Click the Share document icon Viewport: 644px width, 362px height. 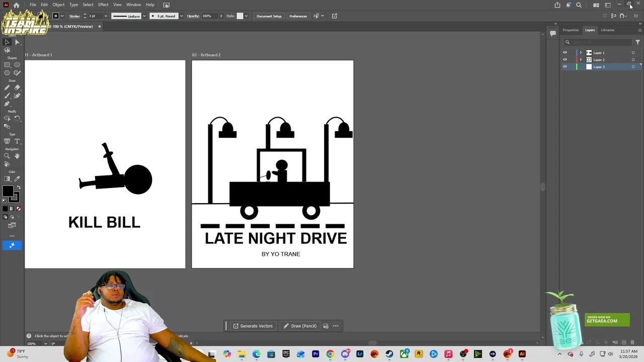coord(557,5)
